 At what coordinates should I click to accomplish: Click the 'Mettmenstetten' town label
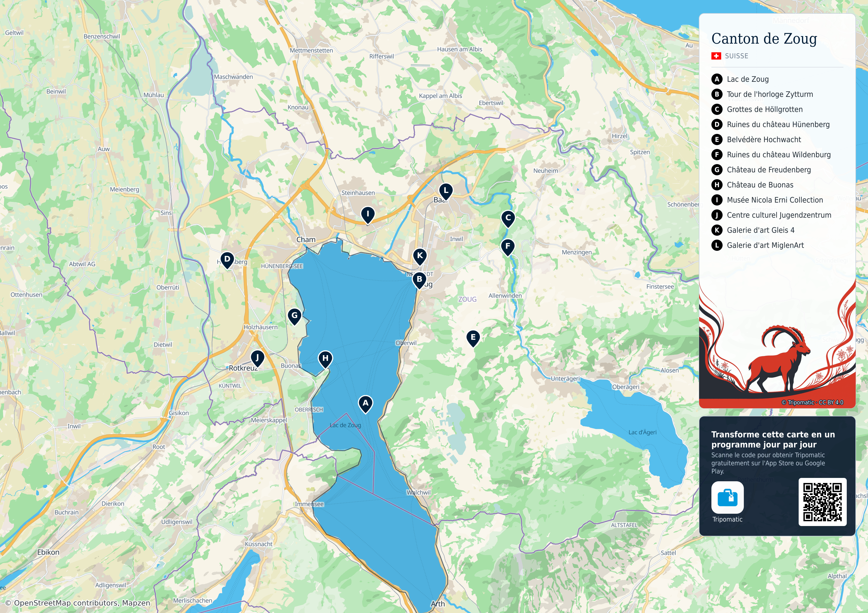tap(311, 50)
